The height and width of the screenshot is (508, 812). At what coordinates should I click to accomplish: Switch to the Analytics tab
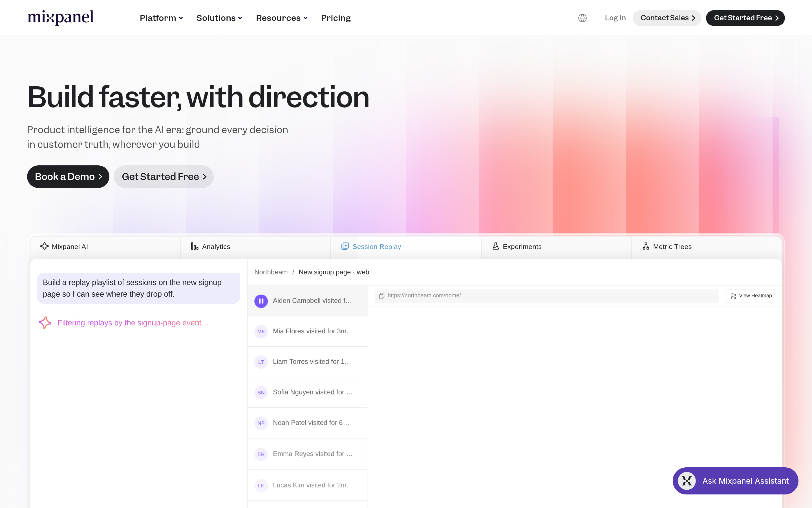tap(255, 247)
